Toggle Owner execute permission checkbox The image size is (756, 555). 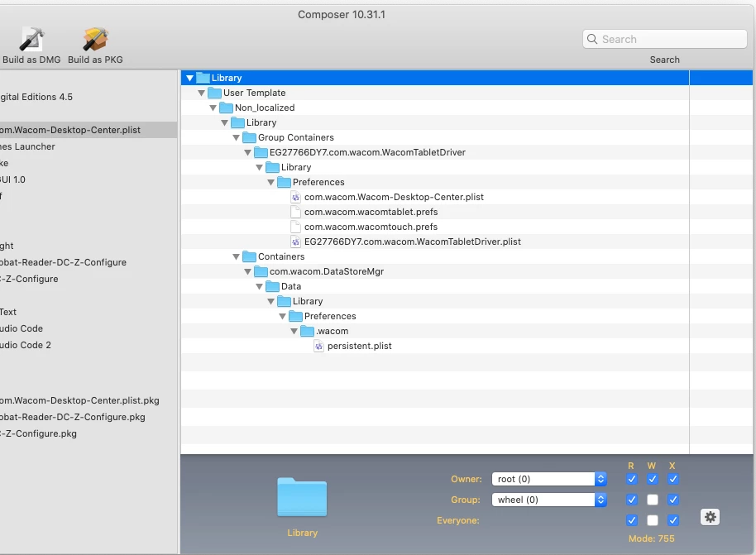673,479
